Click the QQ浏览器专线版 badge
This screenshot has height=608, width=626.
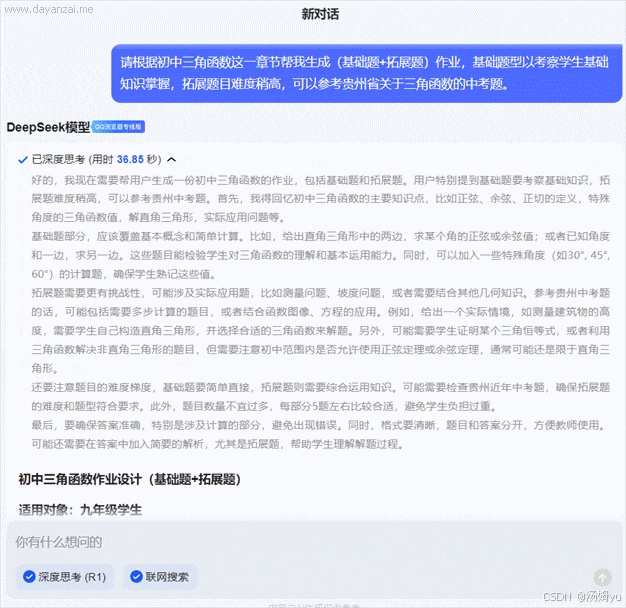(x=119, y=127)
